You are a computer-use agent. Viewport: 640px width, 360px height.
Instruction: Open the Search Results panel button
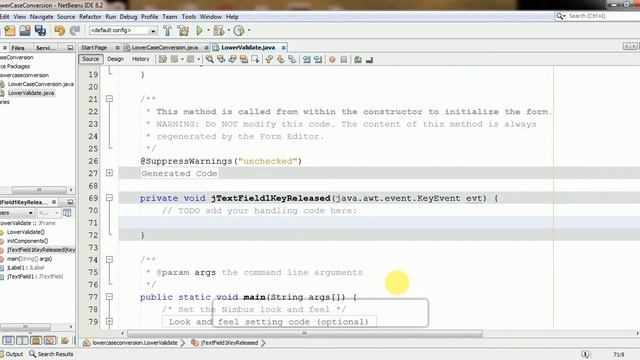tap(51, 354)
